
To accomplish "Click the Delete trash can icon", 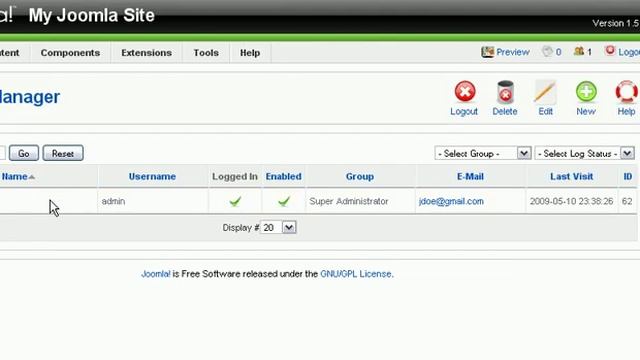I will click(505, 91).
